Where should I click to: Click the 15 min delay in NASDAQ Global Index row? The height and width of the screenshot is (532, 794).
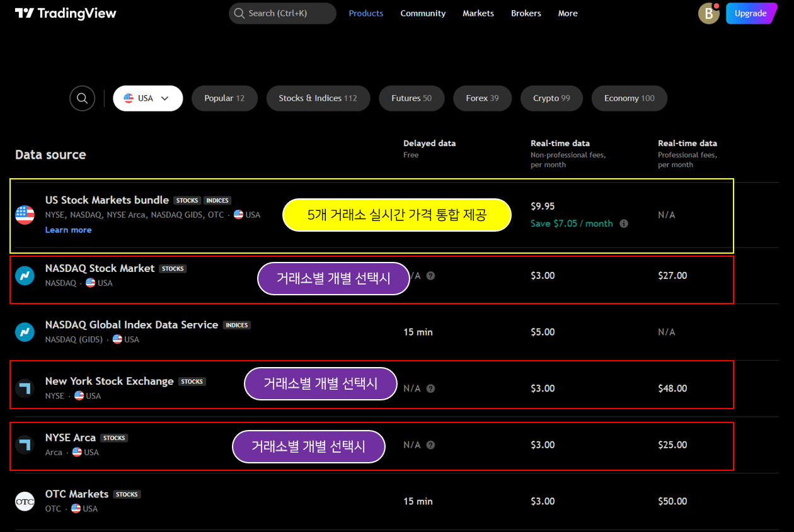click(418, 332)
